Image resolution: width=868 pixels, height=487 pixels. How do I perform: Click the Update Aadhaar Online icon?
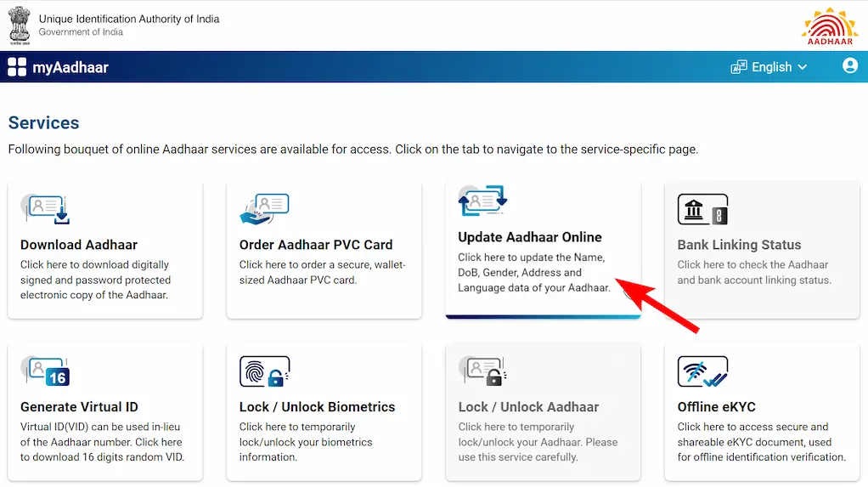pos(482,201)
